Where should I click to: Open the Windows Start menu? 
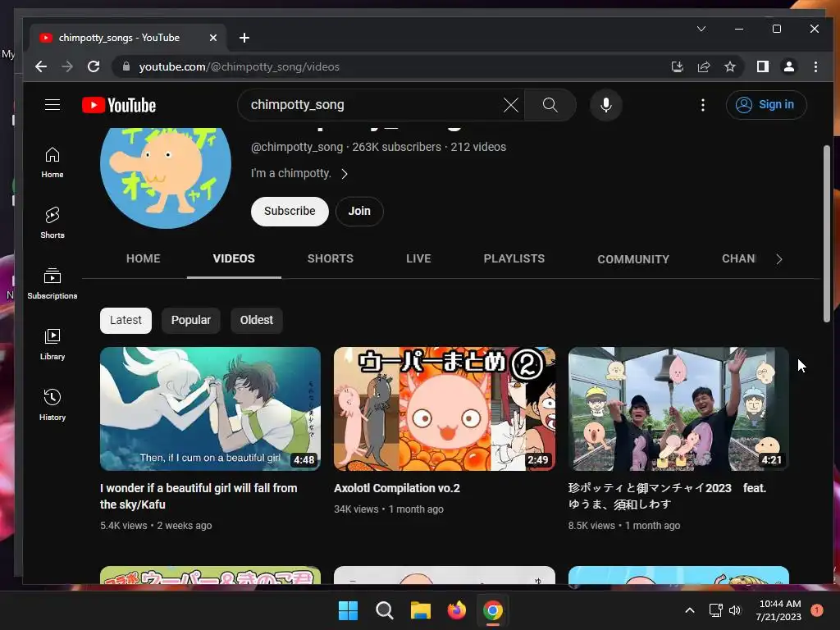348,610
